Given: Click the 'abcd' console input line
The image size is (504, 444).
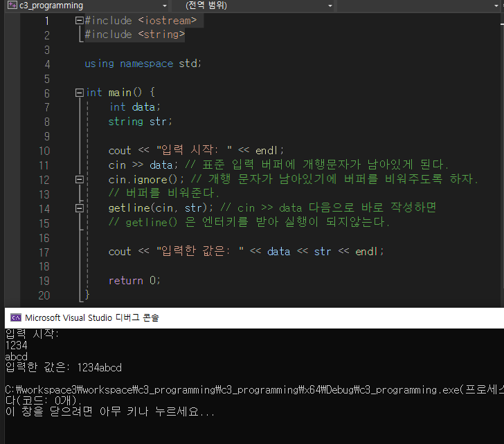Looking at the screenshot, I should coord(17,356).
